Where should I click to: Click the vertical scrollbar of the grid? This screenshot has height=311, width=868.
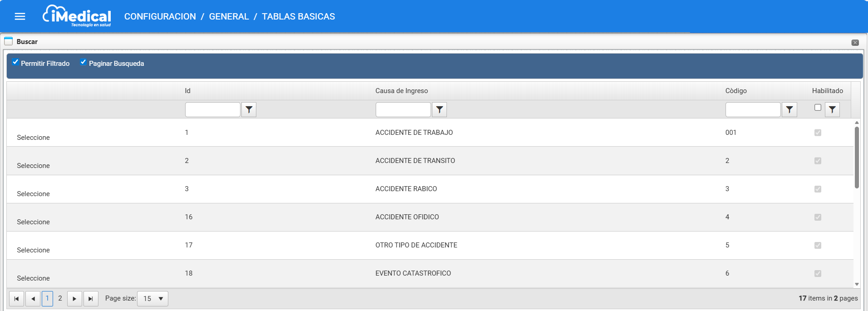point(857,158)
